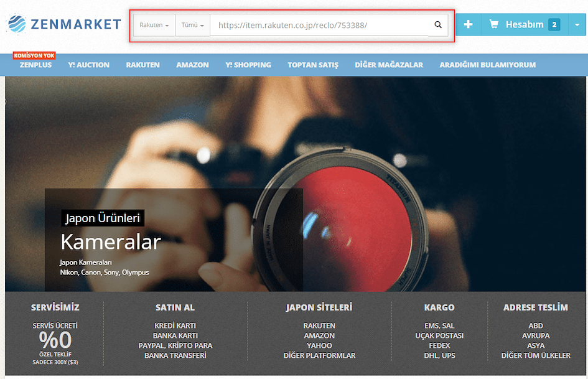Open the RAKUTEN menu item
588x379 pixels.
tap(143, 65)
